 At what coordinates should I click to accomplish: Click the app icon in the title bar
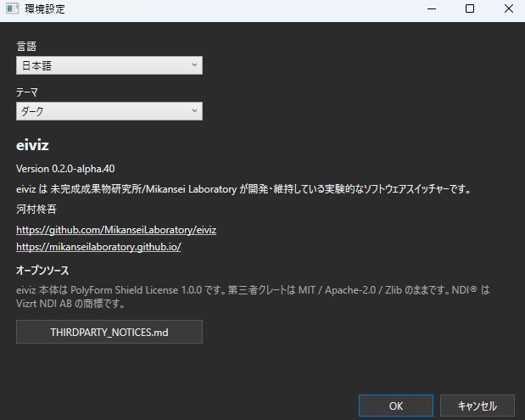point(13,8)
